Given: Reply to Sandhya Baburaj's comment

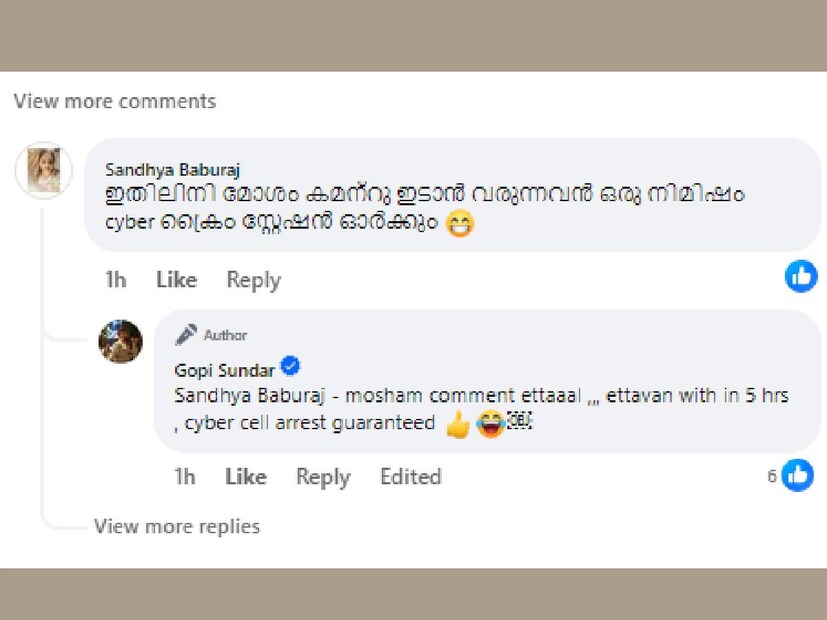Looking at the screenshot, I should point(253,280).
